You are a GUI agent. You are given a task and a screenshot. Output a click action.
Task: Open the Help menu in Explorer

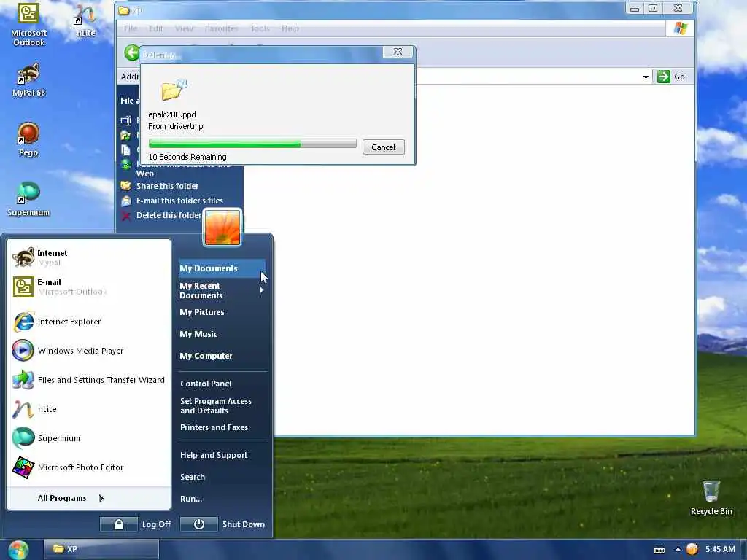(x=290, y=28)
